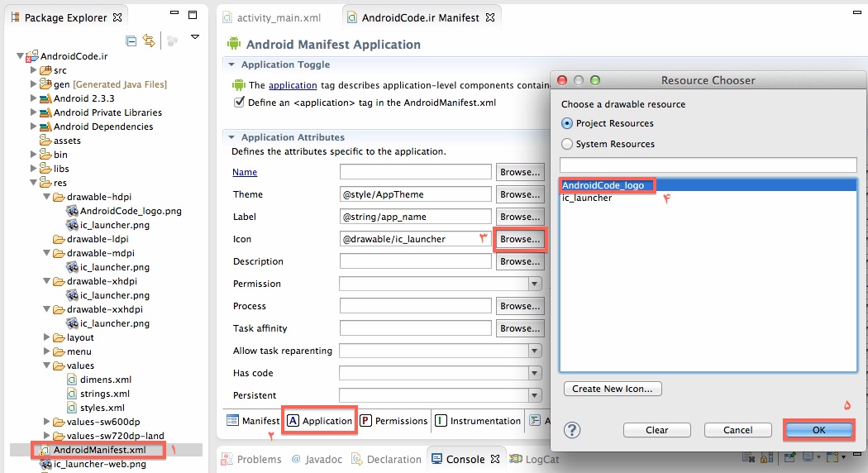Viewport: 868px width, 473px height.
Task: Collapse the res folder in the tree
Action: pos(34,183)
